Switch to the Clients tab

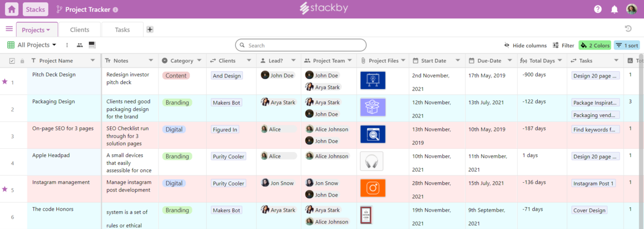(x=80, y=30)
